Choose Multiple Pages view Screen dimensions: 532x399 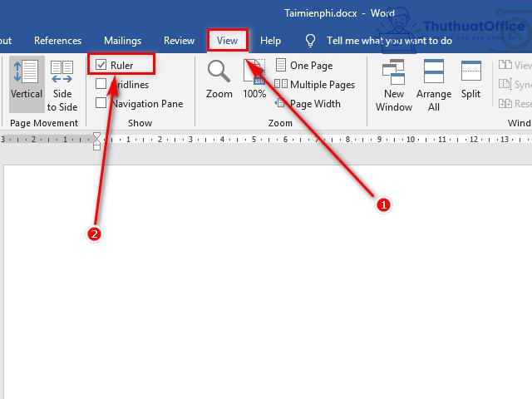(x=314, y=84)
